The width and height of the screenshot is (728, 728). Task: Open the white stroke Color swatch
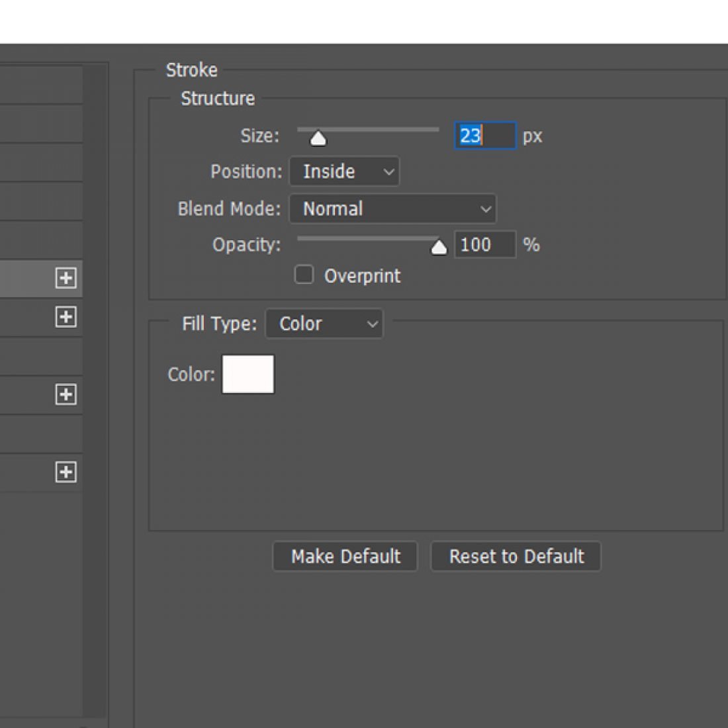coord(248,374)
